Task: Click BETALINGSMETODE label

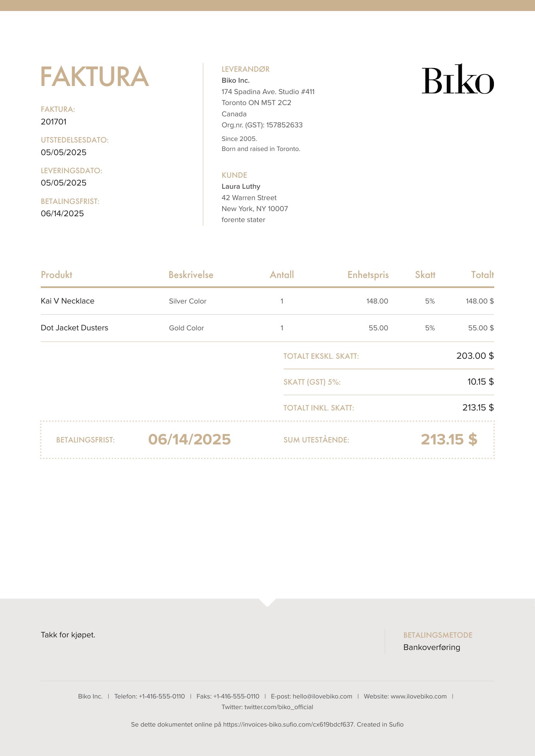Action: point(438,635)
